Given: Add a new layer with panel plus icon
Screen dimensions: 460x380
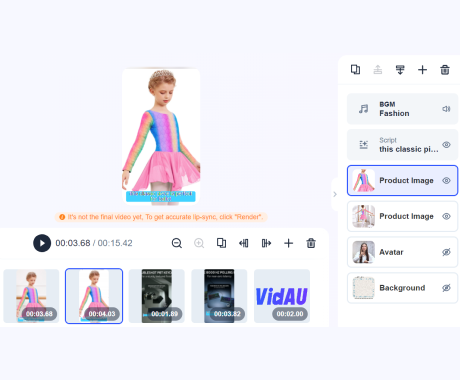Looking at the screenshot, I should click(x=422, y=70).
